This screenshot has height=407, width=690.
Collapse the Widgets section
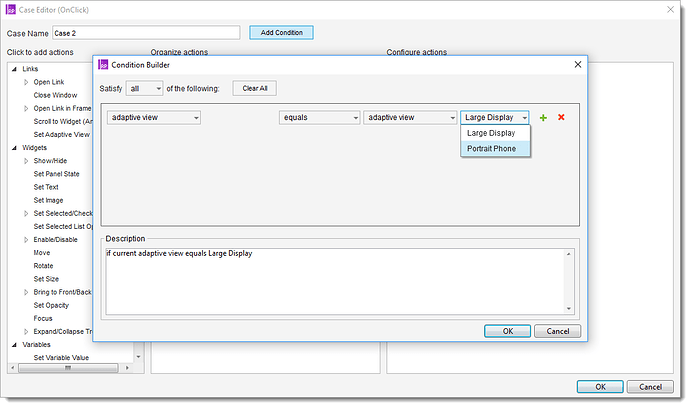tap(14, 147)
